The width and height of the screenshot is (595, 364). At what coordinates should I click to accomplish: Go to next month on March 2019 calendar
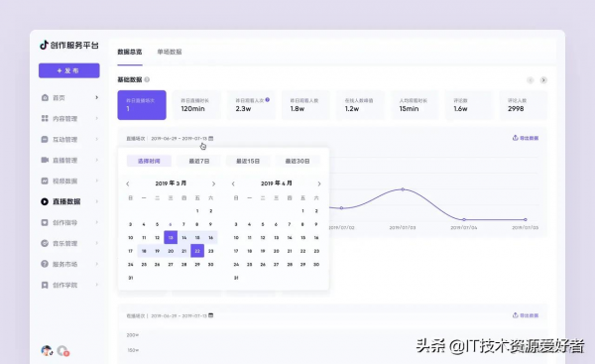pos(213,183)
